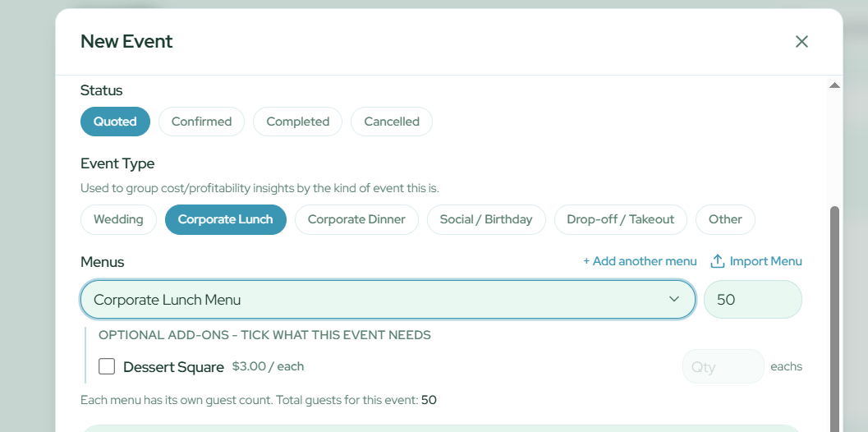Set status to Quoted

[115, 122]
